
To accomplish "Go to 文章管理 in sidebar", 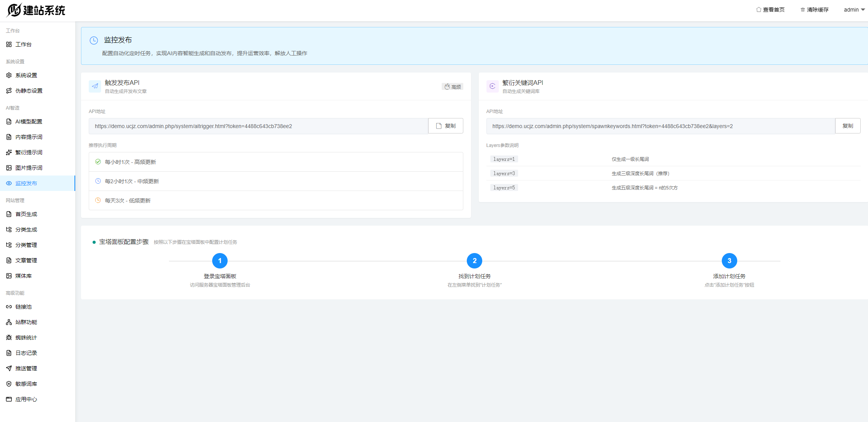I will coord(26,260).
